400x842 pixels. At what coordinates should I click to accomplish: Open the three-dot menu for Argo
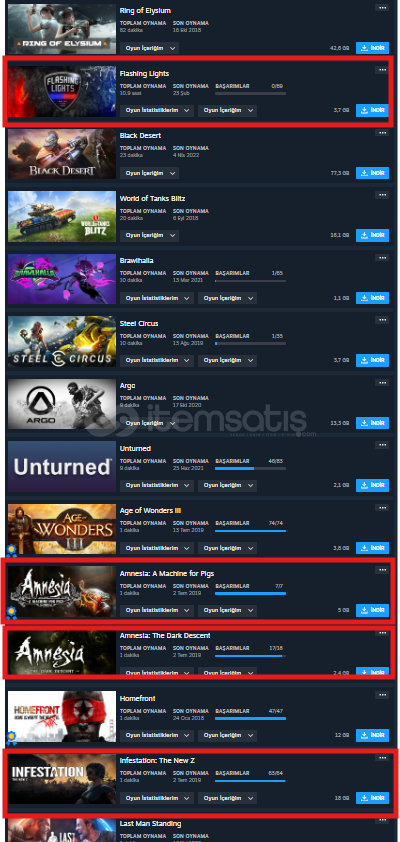click(x=382, y=383)
